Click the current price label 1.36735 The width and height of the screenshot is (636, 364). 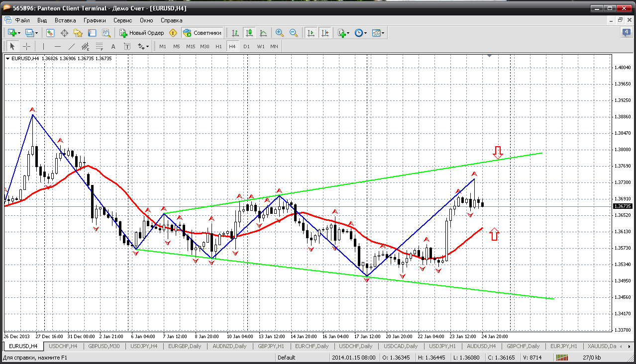pyautogui.click(x=623, y=206)
